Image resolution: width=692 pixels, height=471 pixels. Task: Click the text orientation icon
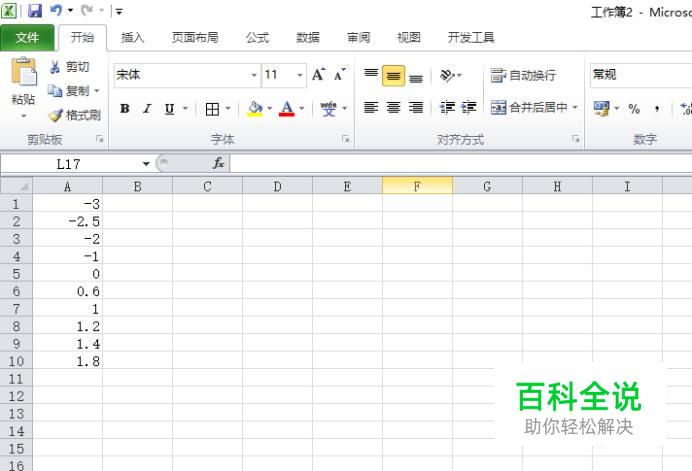pos(448,75)
